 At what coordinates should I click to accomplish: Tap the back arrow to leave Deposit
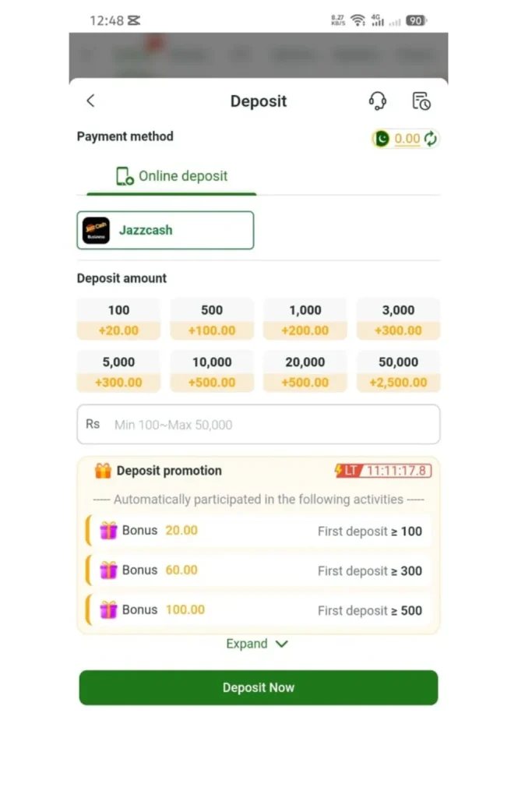pyautogui.click(x=90, y=100)
